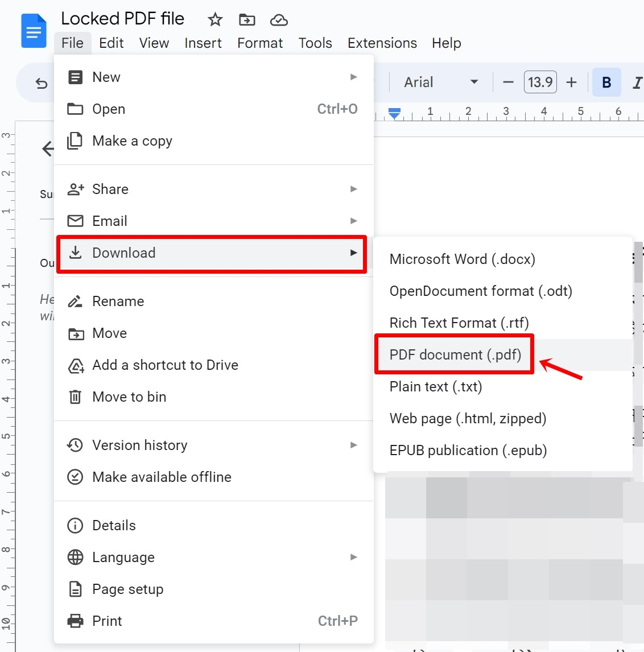
Task: Expand the Language submenu
Action: (123, 557)
